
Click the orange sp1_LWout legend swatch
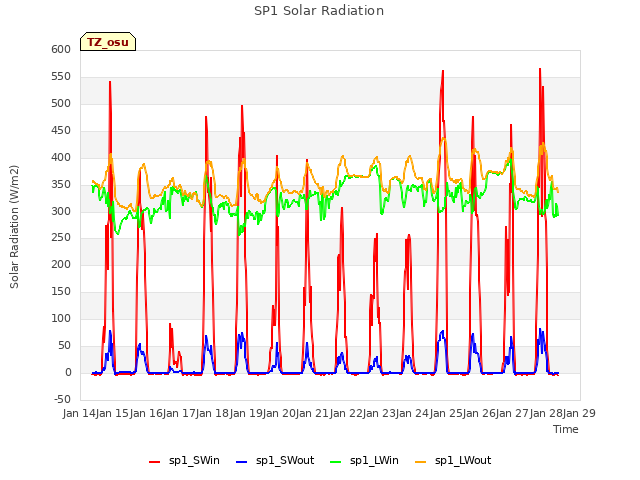(x=420, y=462)
